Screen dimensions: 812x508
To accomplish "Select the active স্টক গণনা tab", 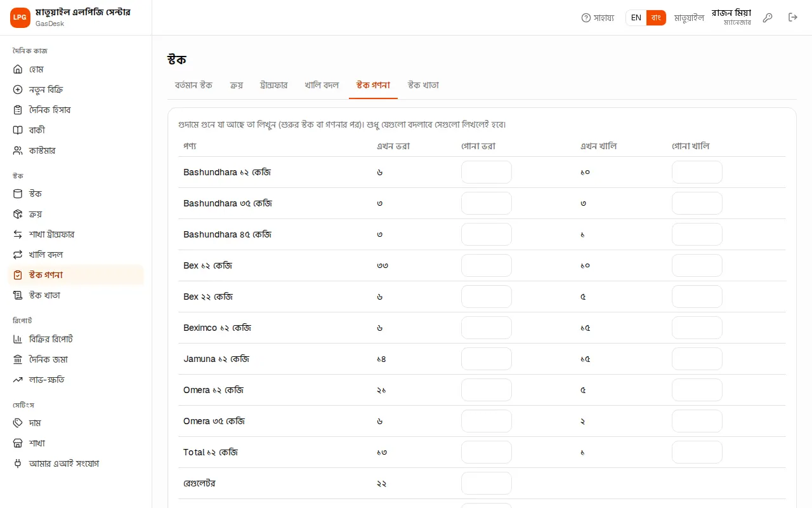I will (373, 85).
